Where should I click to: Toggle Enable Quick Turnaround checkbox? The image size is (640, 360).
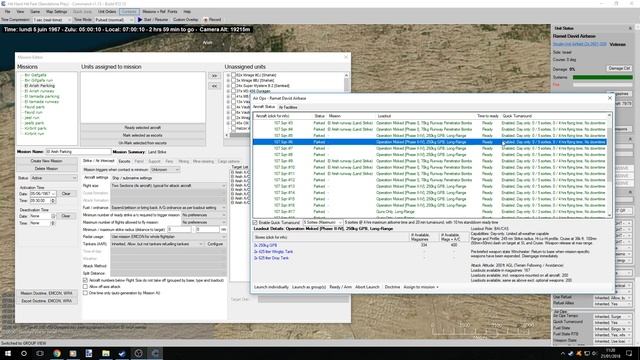tap(255, 222)
